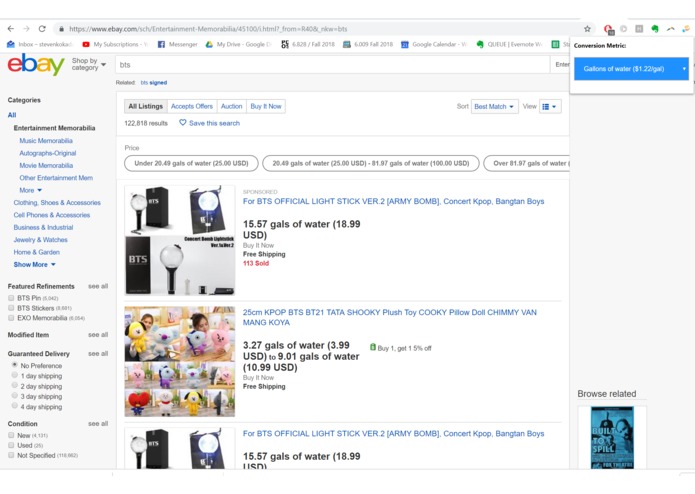Switch to the Accepts Offers tab
Viewport: 695px width, 494px height.
(192, 106)
